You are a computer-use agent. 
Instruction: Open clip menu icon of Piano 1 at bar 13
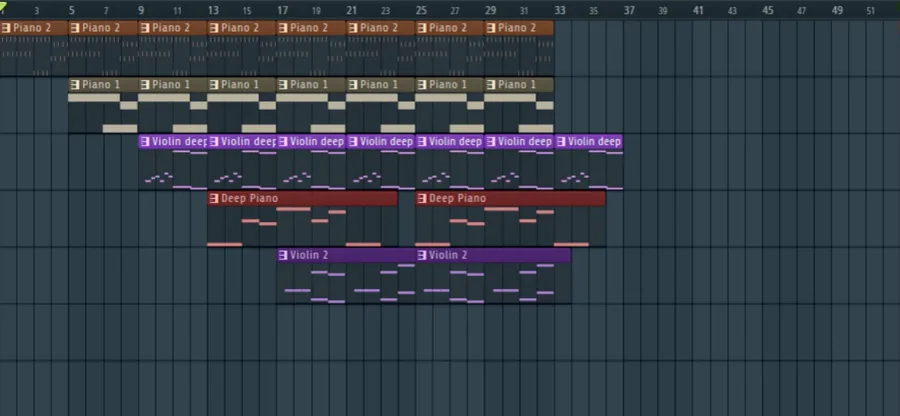point(214,85)
